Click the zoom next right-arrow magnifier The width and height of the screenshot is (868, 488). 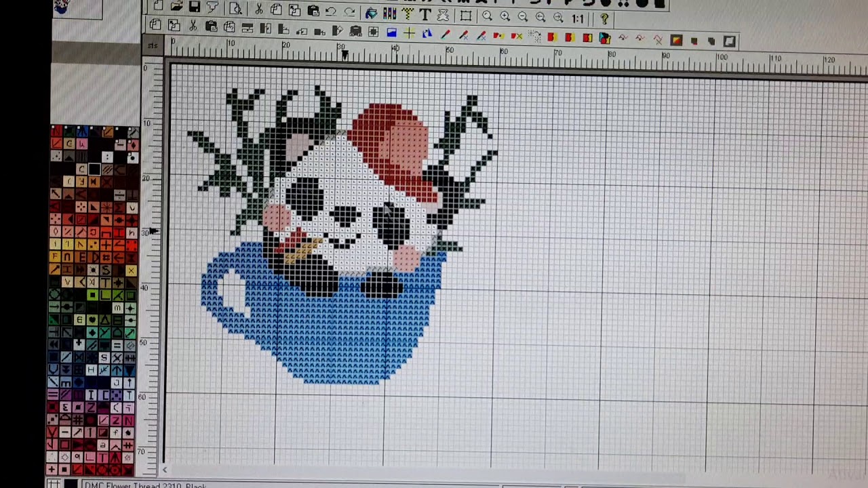(558, 18)
